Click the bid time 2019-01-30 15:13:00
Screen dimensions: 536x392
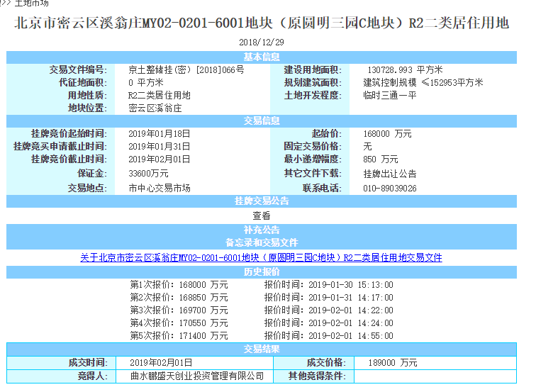click(x=351, y=285)
